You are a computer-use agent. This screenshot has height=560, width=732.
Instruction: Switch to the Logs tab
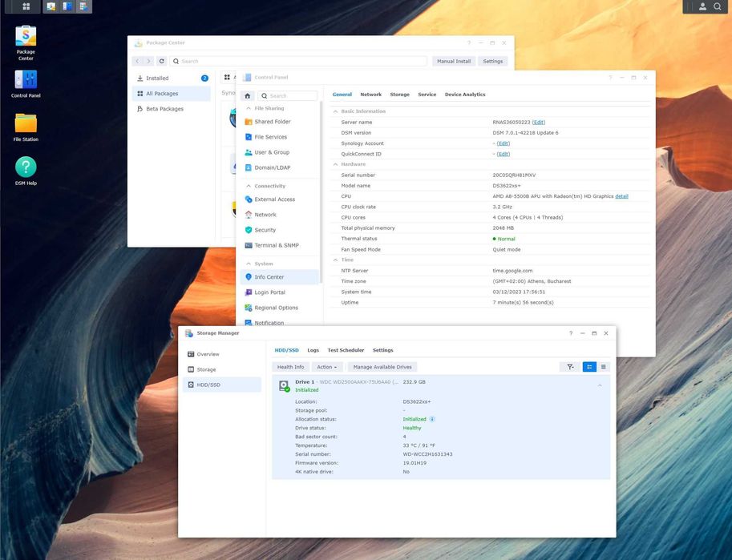(313, 350)
